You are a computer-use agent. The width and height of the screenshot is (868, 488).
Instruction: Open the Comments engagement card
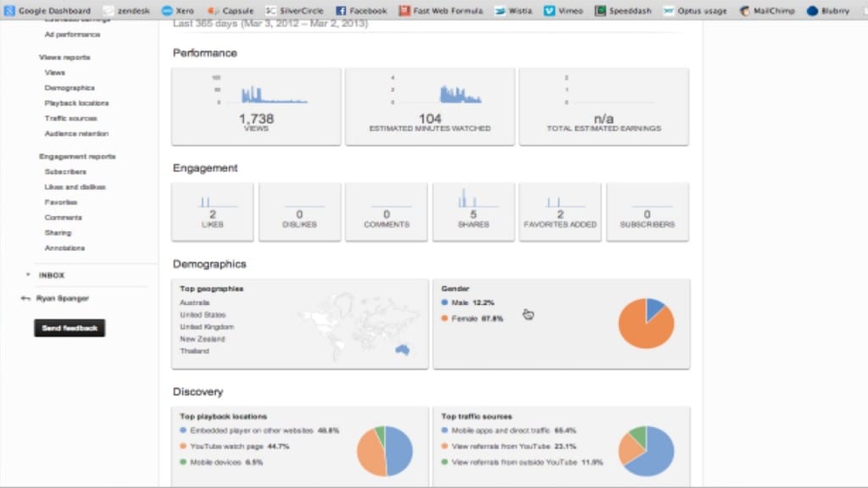pos(387,213)
